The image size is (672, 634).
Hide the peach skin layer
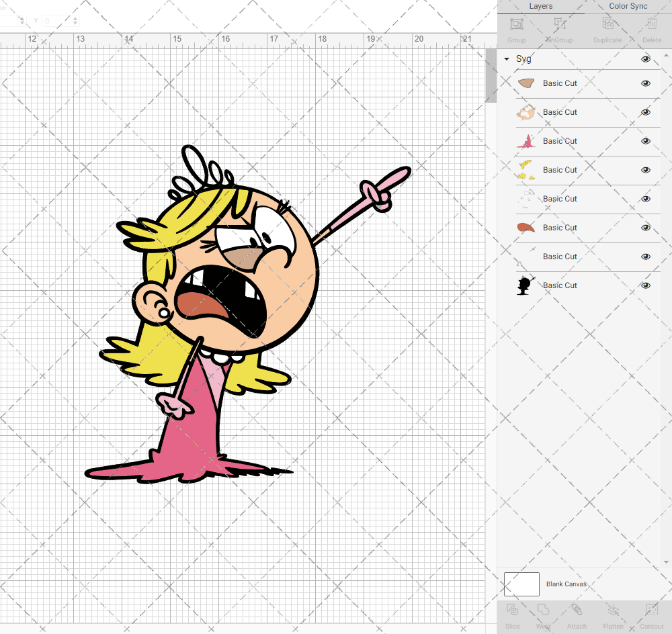[645, 112]
